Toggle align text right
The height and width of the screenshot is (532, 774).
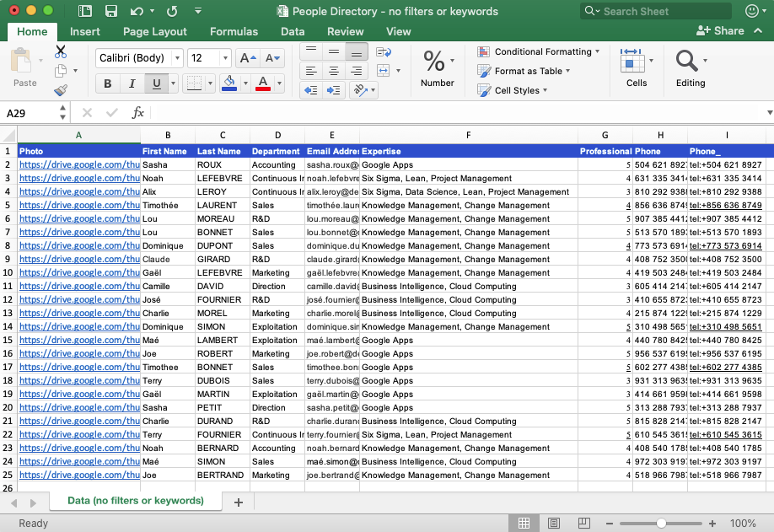[357, 71]
